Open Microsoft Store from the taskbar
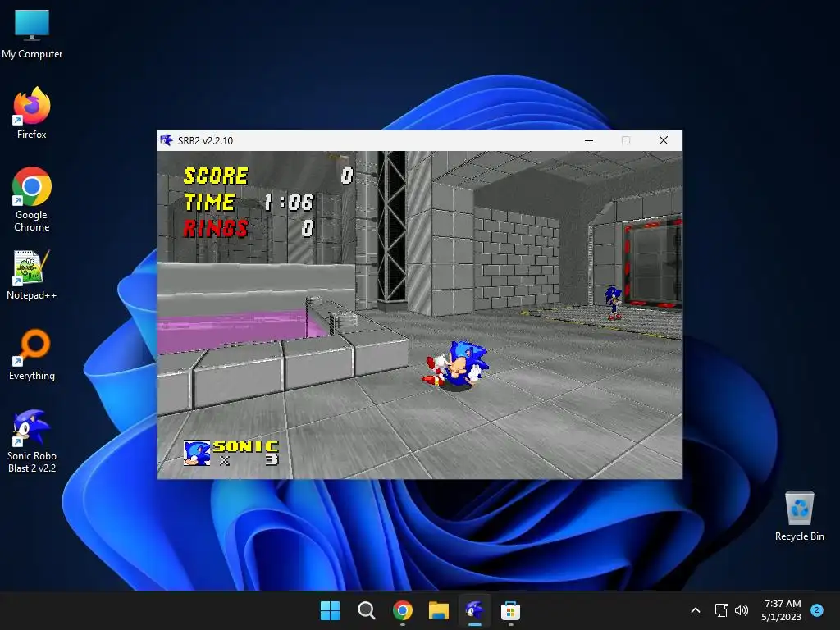 coord(510,610)
